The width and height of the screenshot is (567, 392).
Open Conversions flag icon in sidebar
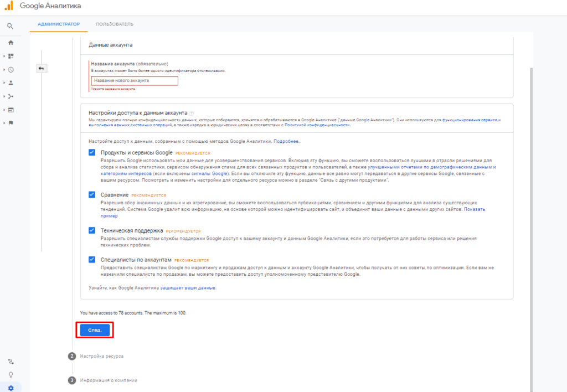pos(11,123)
